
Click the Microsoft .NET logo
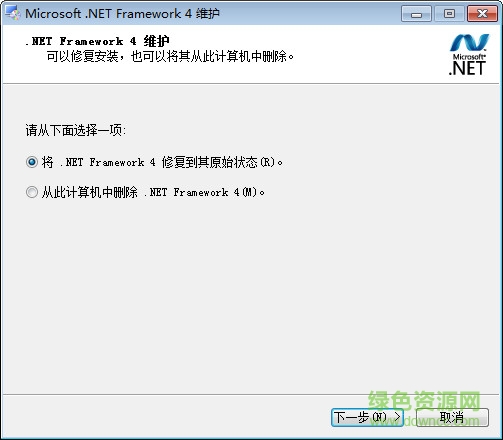click(468, 54)
